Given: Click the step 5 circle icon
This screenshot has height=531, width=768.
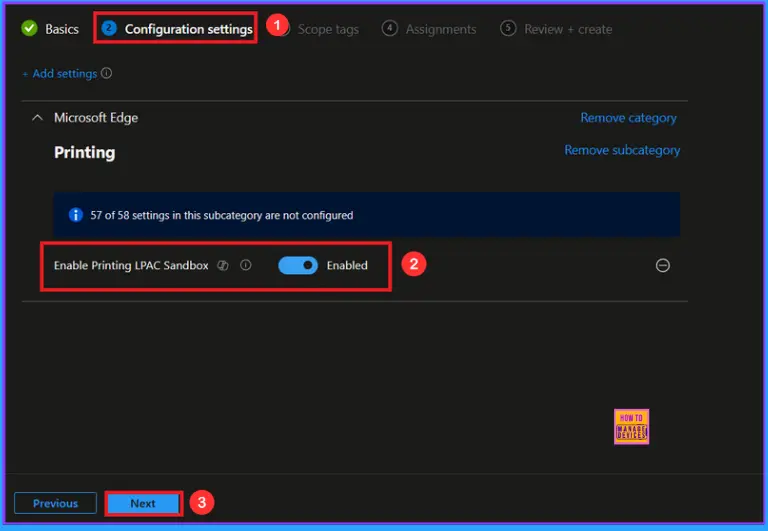Looking at the screenshot, I should point(508,28).
